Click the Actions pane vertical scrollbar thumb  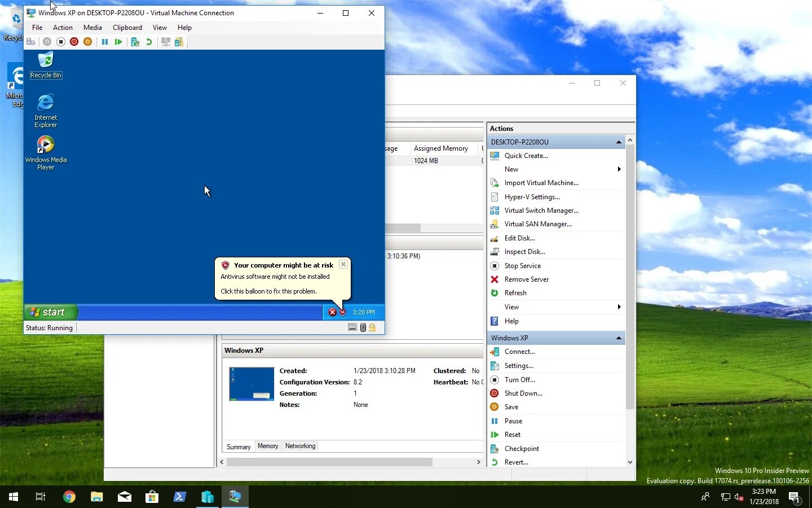coord(630,277)
